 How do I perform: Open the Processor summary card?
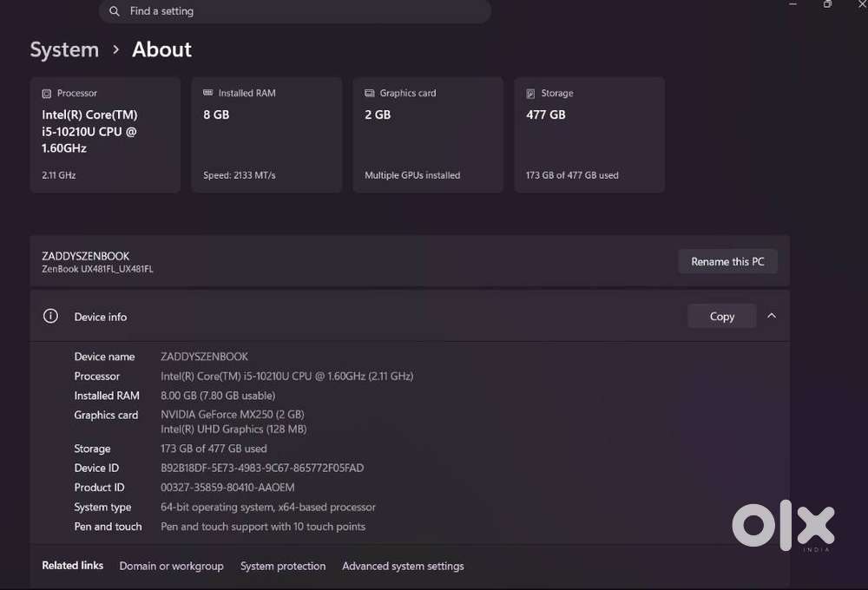coord(105,135)
